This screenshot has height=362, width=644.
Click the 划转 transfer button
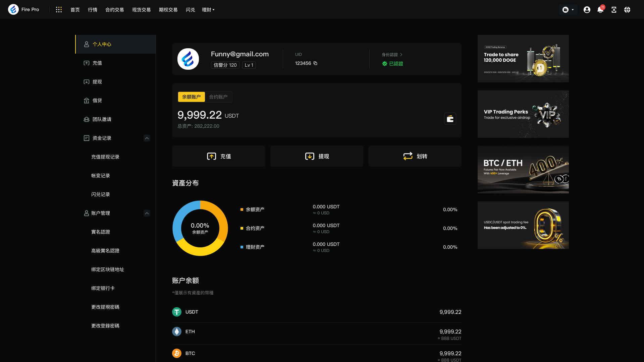(415, 156)
